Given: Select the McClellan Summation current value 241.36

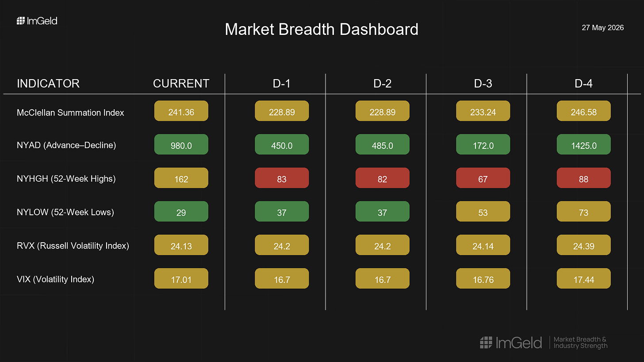Looking at the screenshot, I should pos(181,111).
